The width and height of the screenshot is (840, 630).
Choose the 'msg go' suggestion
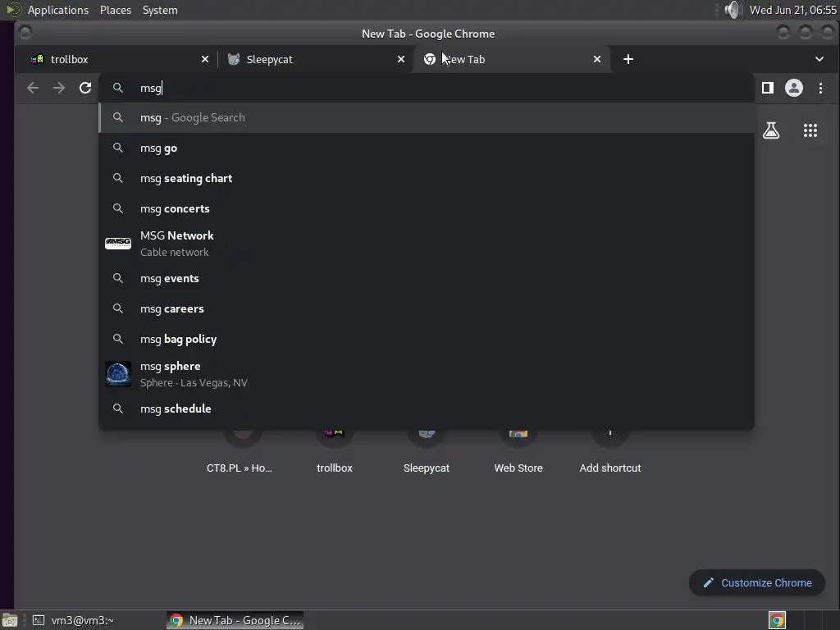click(427, 148)
